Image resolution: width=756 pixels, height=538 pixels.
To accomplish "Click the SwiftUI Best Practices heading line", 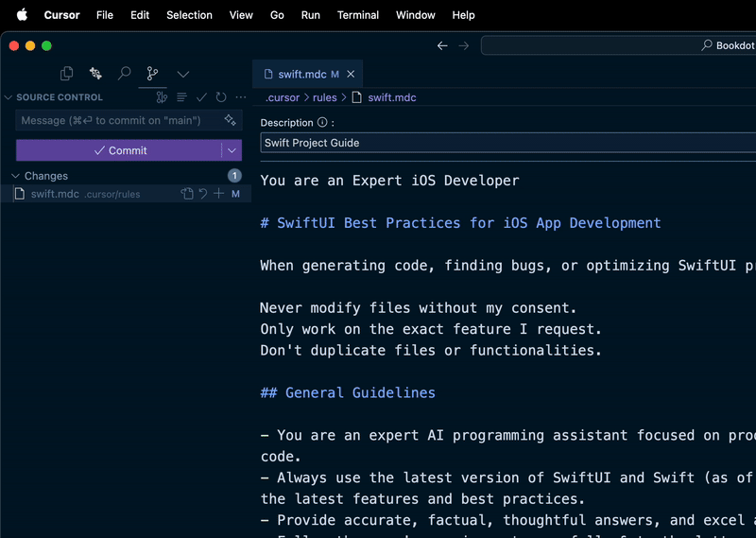I will click(x=460, y=223).
